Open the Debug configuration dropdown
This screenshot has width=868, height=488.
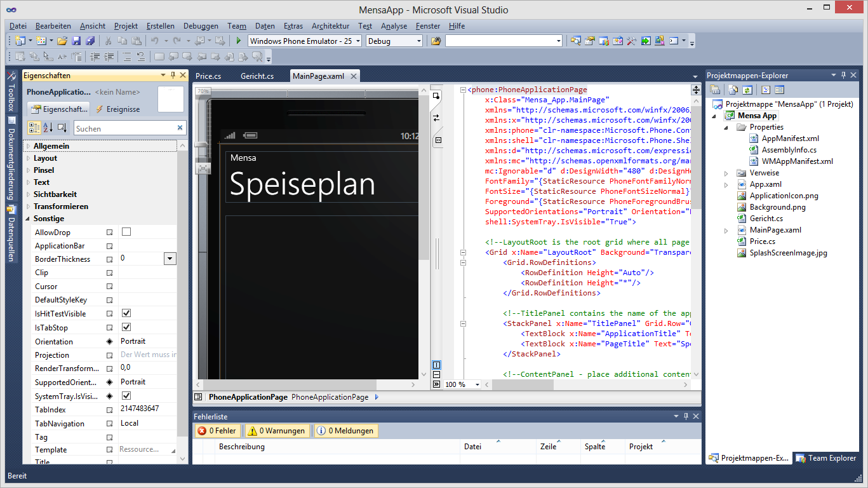[x=418, y=41]
